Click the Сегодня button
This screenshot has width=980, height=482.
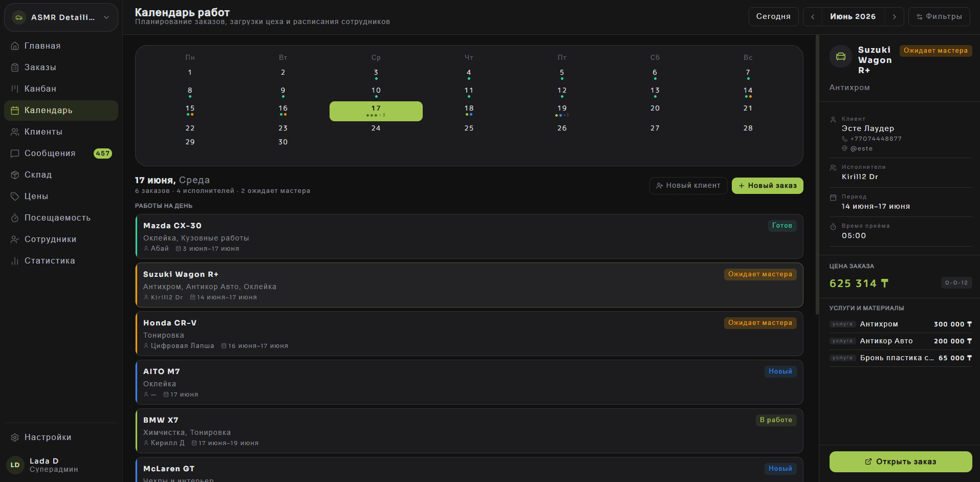pyautogui.click(x=773, y=16)
